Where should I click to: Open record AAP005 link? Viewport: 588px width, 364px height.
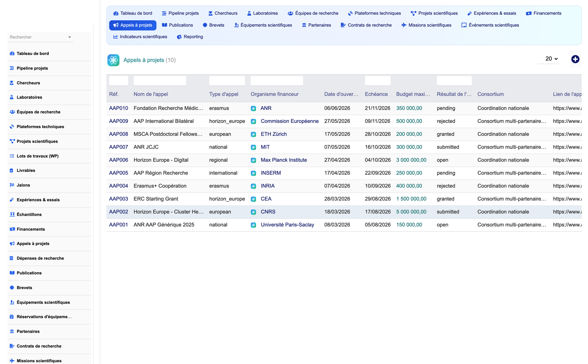coord(118,173)
